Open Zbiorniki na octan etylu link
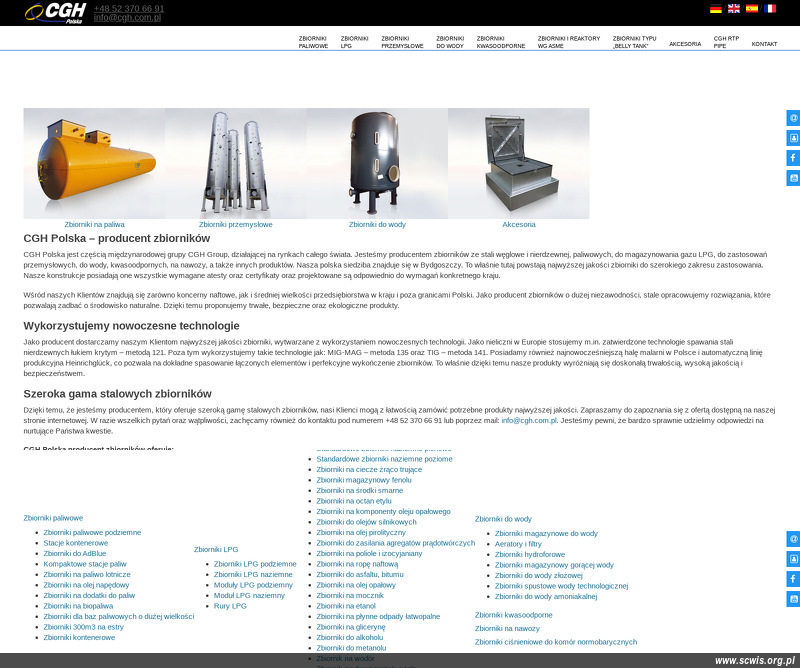This screenshot has height=668, width=800. point(354,501)
